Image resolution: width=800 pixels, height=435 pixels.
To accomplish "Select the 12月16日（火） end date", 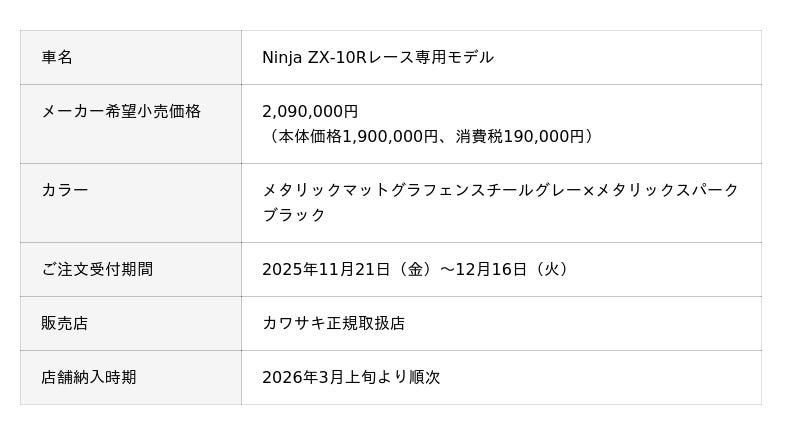I will [x=514, y=270].
